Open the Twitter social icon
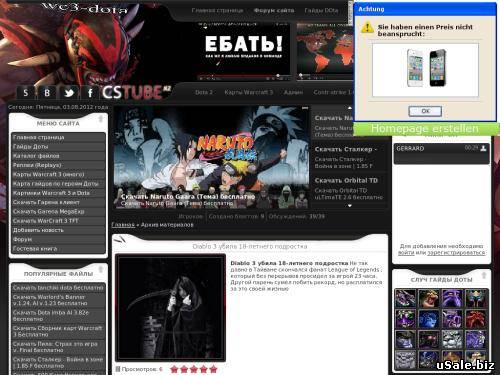 point(68,92)
